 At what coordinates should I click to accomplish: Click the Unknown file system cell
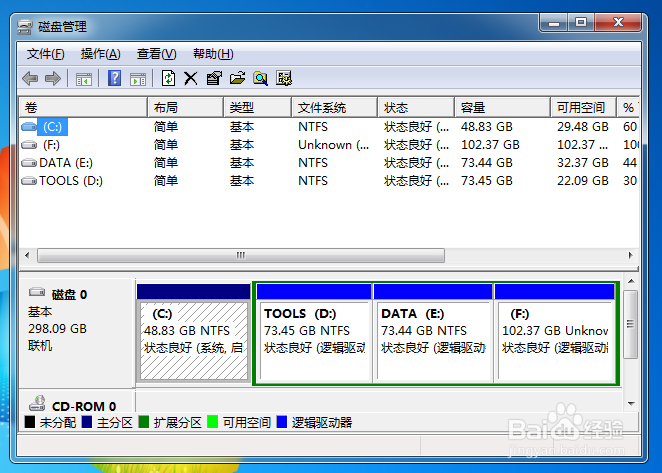(334, 145)
